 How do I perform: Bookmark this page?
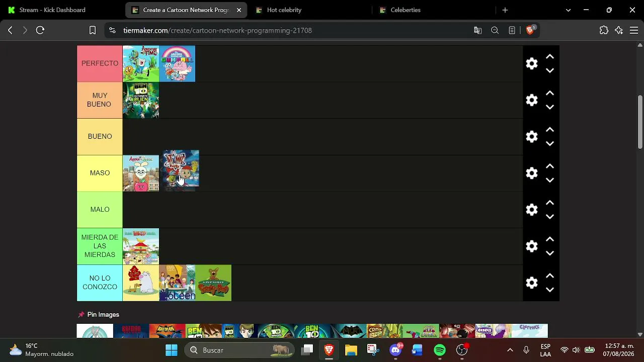click(93, 30)
